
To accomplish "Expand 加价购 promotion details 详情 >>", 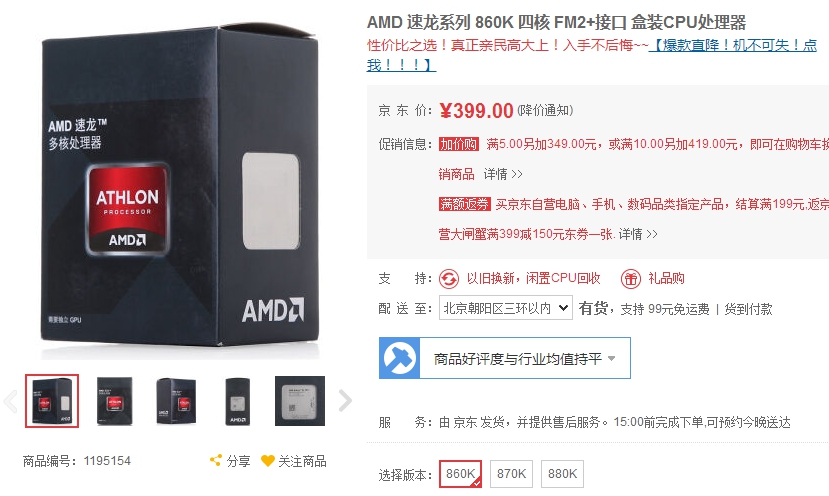I will pyautogui.click(x=503, y=174).
